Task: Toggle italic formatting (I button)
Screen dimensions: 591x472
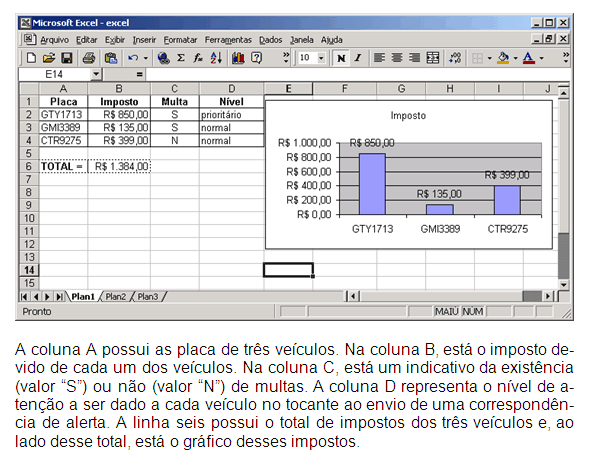Action: click(357, 58)
